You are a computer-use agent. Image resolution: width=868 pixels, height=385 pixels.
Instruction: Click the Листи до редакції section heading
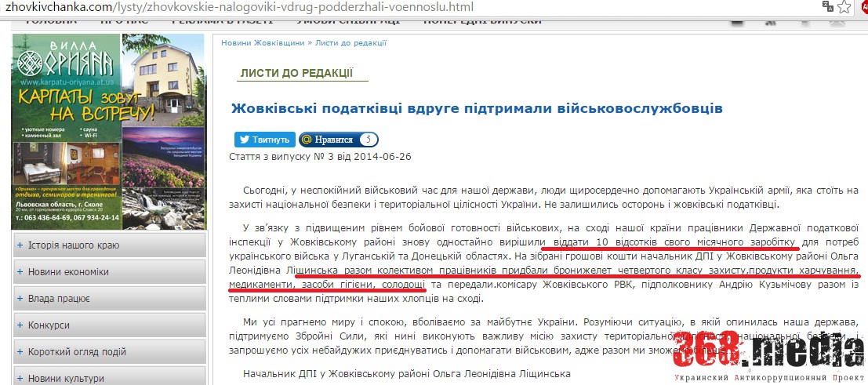pos(296,74)
